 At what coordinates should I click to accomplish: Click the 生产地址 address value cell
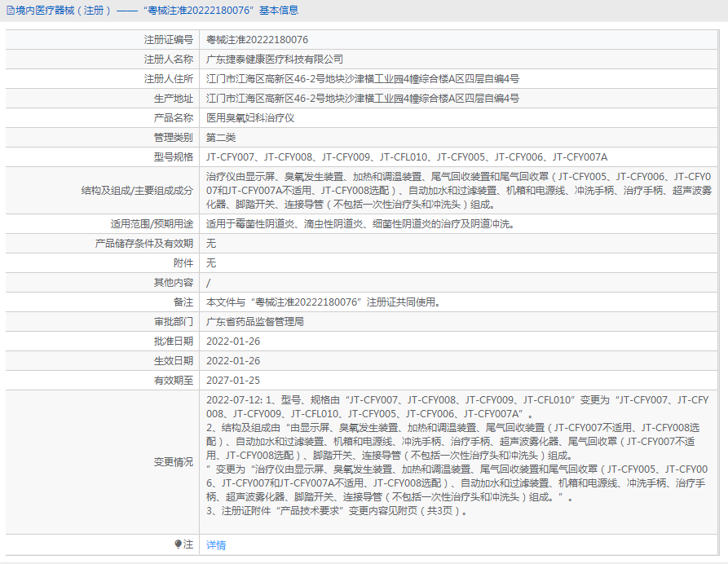click(363, 98)
